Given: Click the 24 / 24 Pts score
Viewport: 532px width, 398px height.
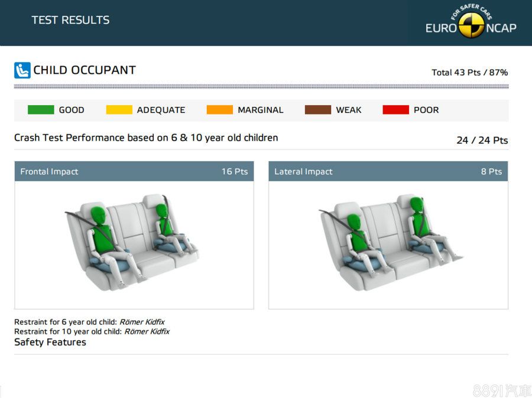Looking at the screenshot, I should (482, 141).
